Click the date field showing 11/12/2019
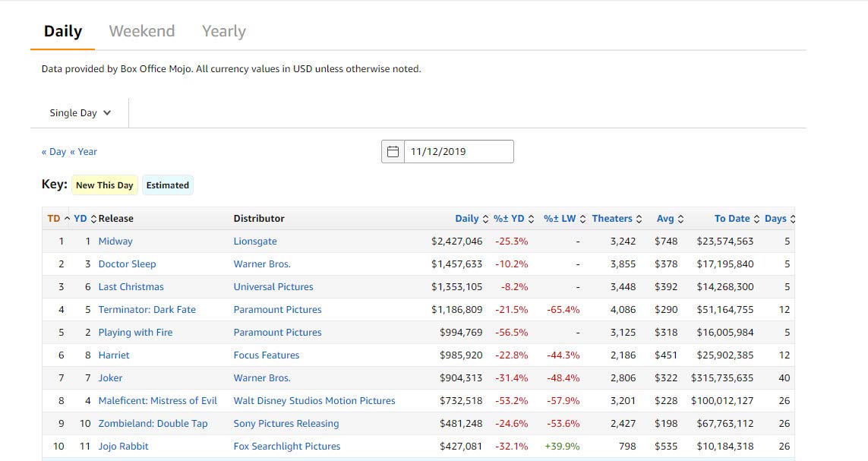 click(x=458, y=151)
